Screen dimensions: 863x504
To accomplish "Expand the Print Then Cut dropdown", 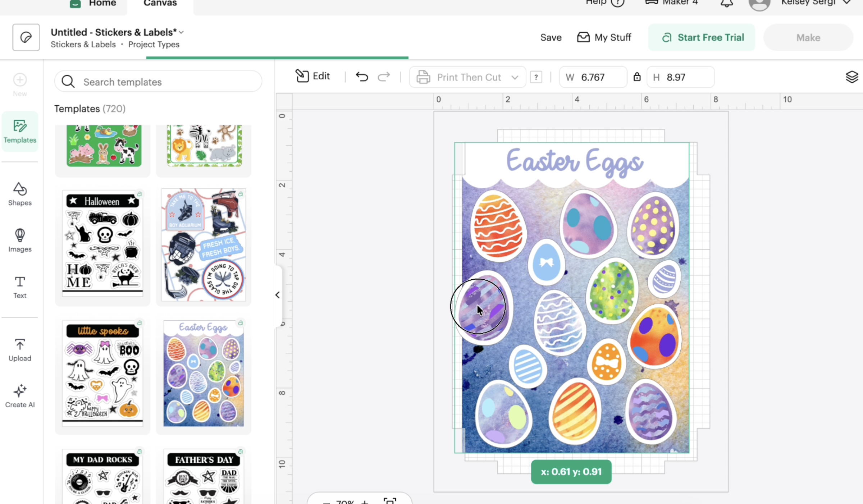I will pyautogui.click(x=515, y=77).
